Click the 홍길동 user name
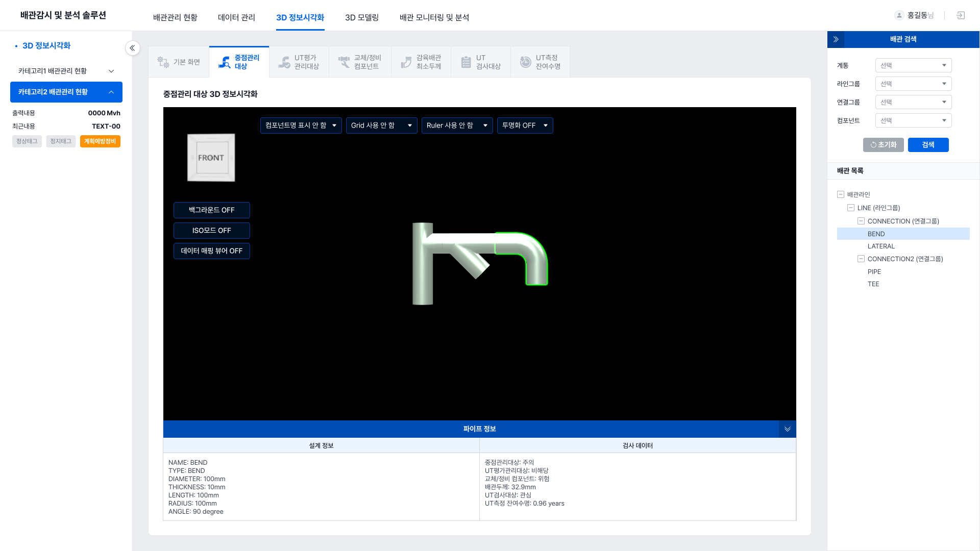 [x=917, y=15]
